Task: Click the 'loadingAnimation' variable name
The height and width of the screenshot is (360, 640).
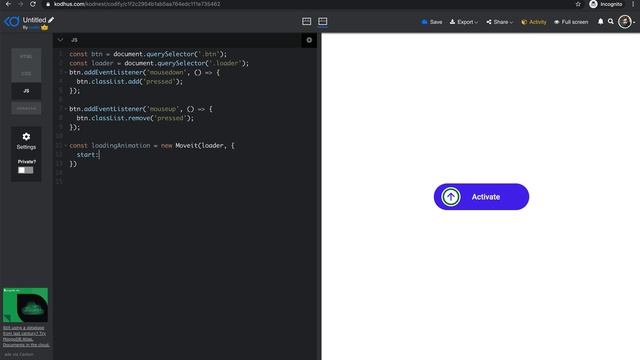Action: pos(121,145)
